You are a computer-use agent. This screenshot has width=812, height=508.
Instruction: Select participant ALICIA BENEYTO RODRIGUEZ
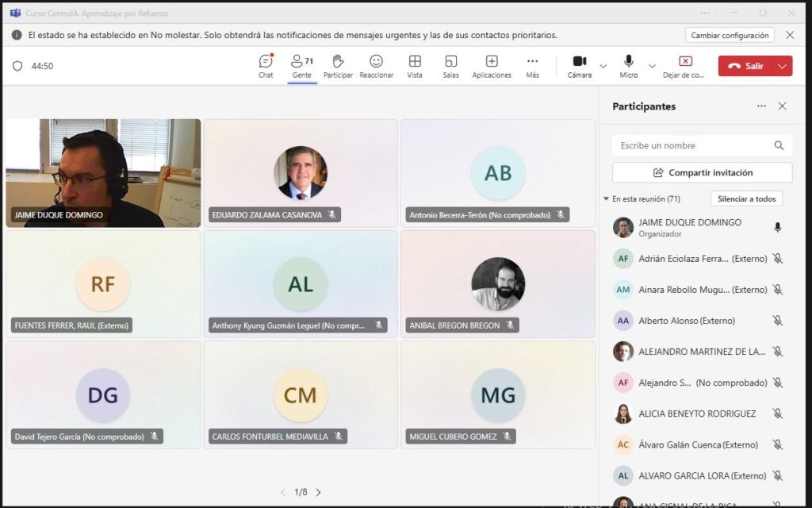(699, 414)
